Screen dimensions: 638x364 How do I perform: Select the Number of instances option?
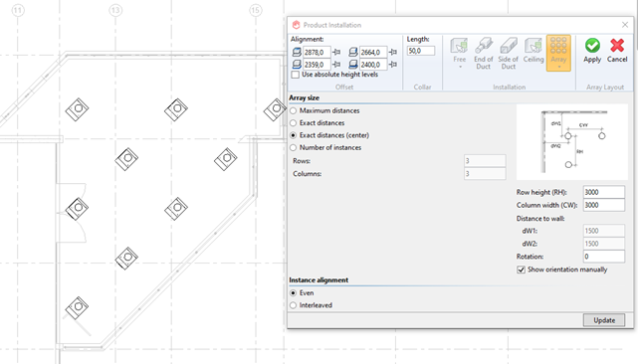[293, 147]
